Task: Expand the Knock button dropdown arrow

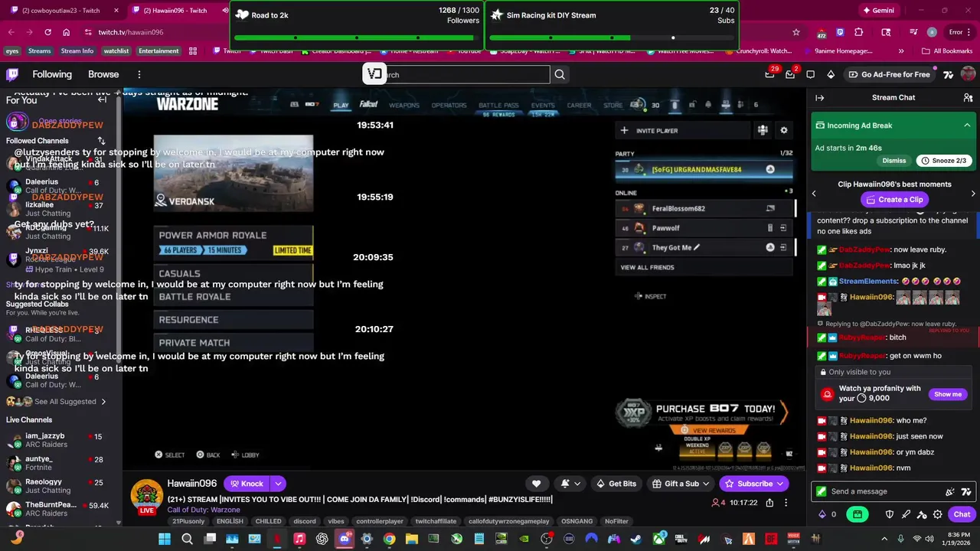Action: [x=278, y=484]
